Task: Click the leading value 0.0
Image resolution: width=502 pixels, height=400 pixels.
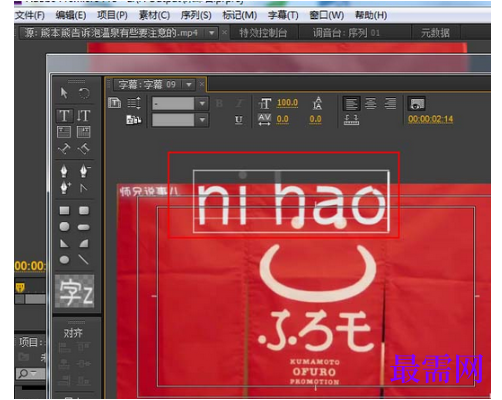Action: (x=315, y=119)
